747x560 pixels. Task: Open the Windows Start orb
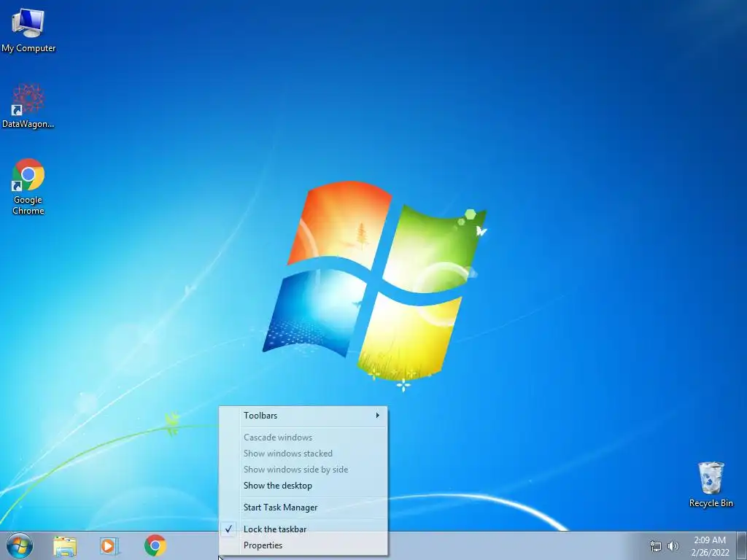(x=20, y=545)
